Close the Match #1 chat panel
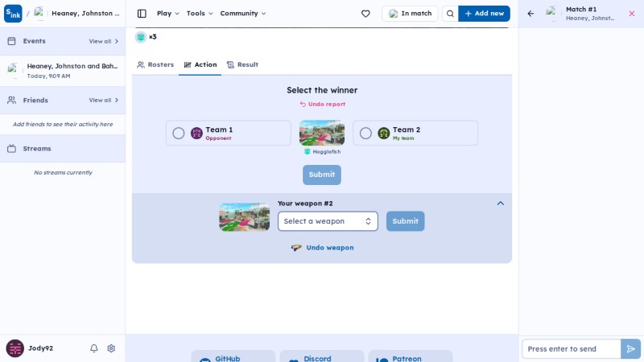The image size is (644, 362). [632, 14]
